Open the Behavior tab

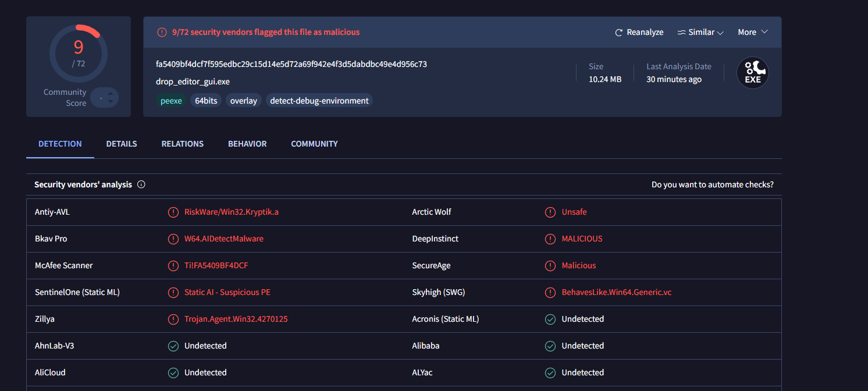coord(247,144)
